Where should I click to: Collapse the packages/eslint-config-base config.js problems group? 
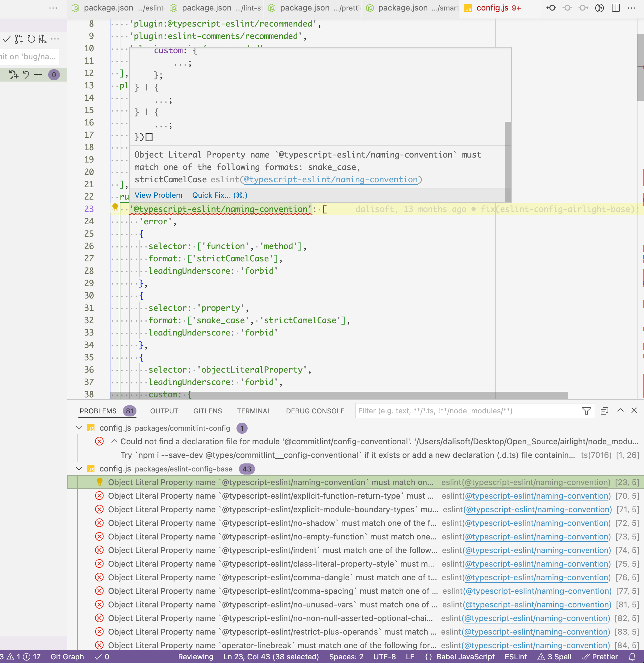point(79,469)
